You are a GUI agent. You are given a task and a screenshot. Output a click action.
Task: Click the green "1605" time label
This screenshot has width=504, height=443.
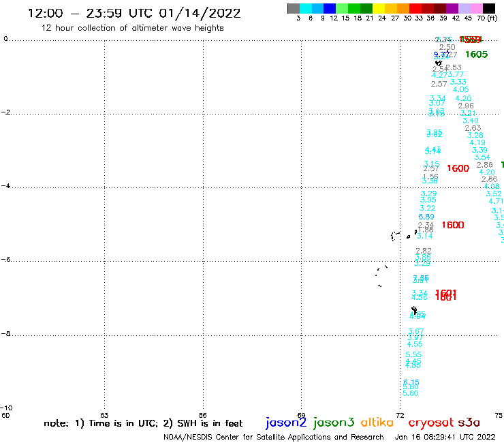pyautogui.click(x=476, y=55)
